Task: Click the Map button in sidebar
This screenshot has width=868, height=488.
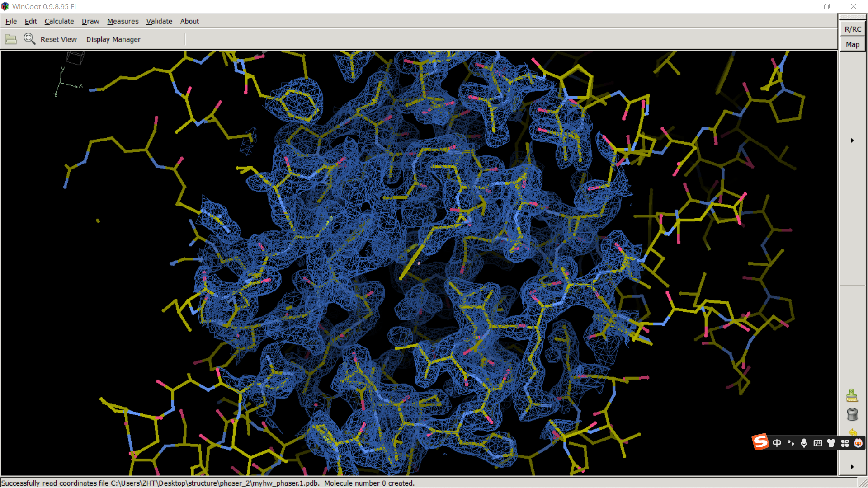Action: [x=852, y=44]
